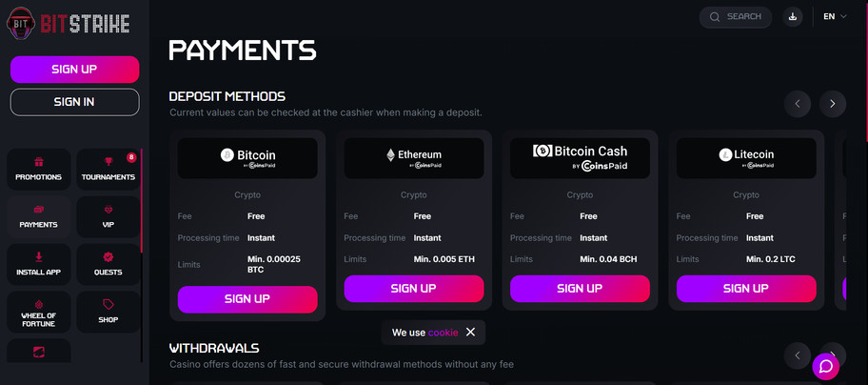Viewport: 868px width, 385px height.
Task: Open the live chat bubble
Action: [825, 366]
